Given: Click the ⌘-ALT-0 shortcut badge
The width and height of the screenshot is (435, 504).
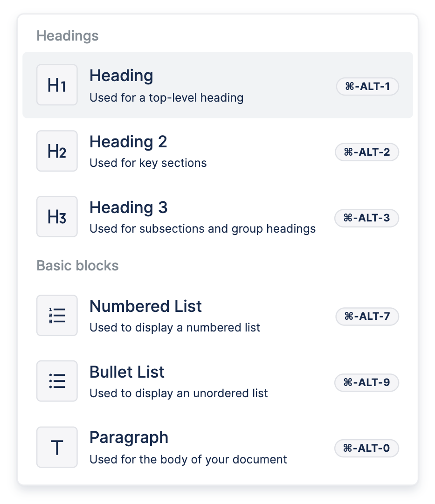Looking at the screenshot, I should pos(367,449).
